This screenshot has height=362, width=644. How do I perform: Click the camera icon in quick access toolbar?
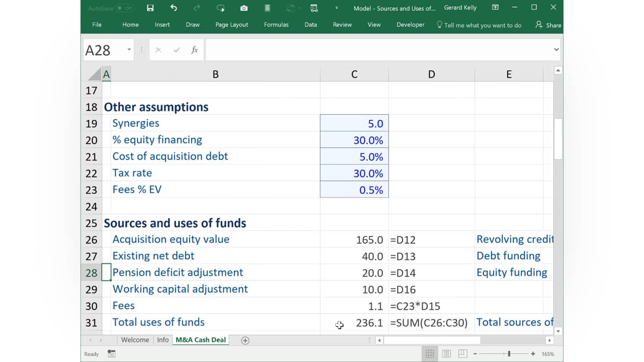244,8
